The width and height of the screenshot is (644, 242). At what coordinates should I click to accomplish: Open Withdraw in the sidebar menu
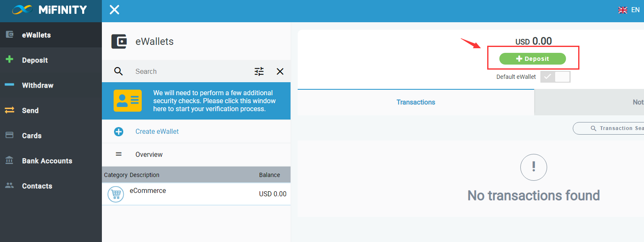51,85
